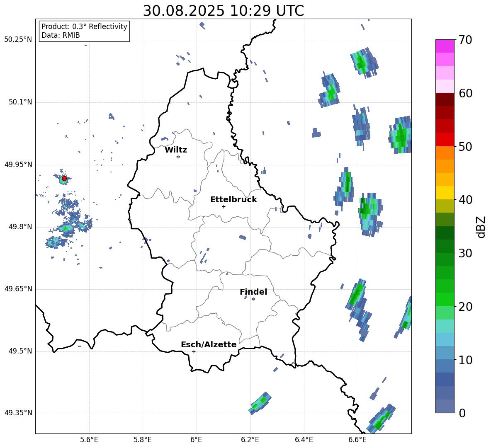Screen dimensions: 491x448
Task: Click the 49.35°N latitude label
Action: (18, 413)
